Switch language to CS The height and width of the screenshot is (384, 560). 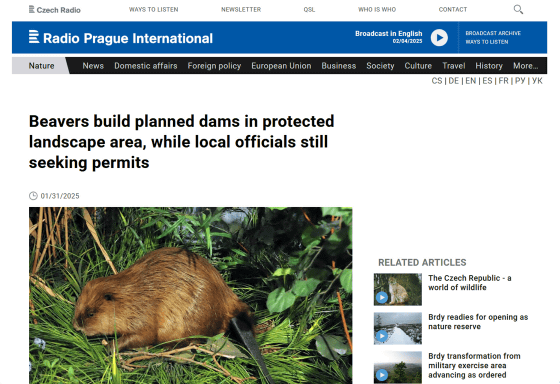[x=437, y=81]
